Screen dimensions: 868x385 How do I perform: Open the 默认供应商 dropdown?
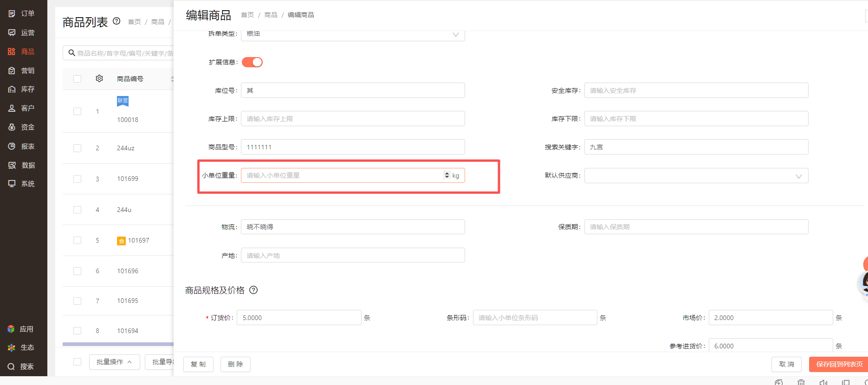(x=696, y=176)
